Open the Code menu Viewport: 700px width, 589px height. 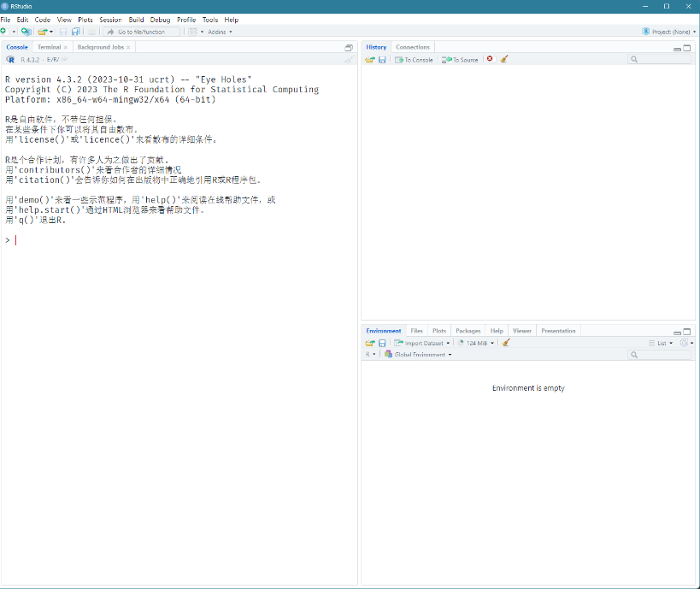[x=43, y=20]
